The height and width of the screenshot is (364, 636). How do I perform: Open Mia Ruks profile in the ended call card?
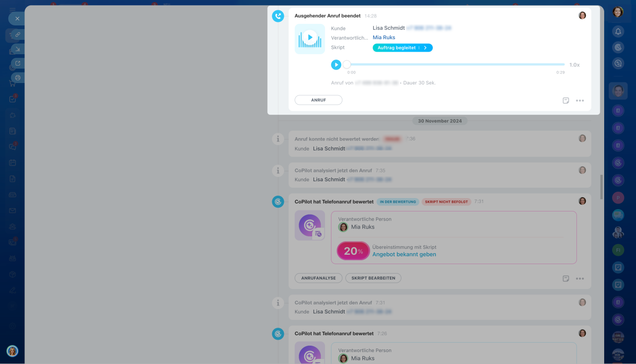pyautogui.click(x=384, y=38)
